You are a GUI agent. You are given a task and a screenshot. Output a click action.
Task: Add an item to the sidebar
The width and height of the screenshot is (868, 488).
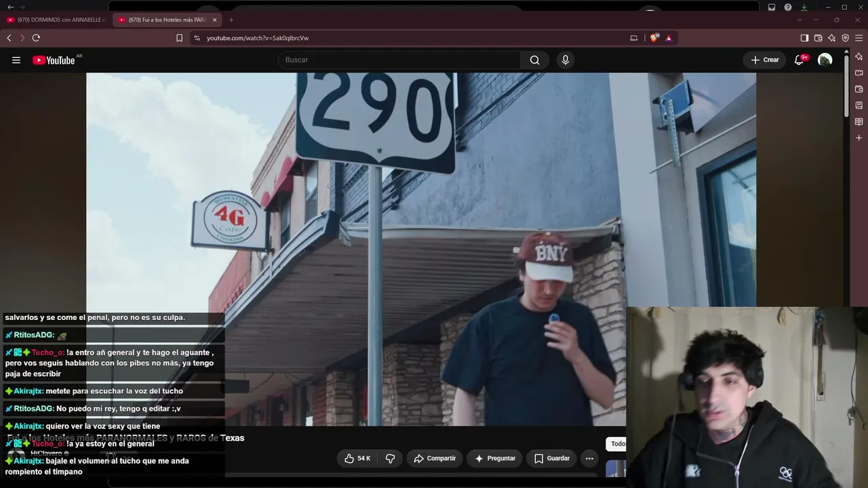coord(859,138)
